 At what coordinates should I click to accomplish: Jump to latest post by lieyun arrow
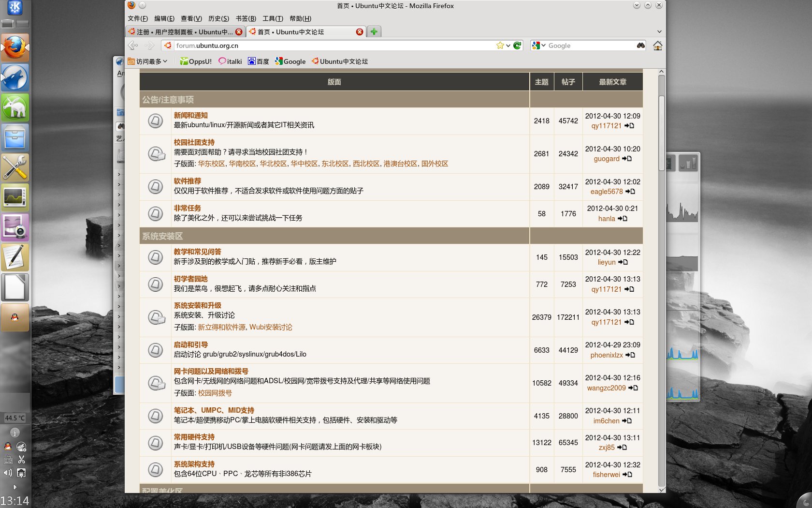[x=623, y=262]
